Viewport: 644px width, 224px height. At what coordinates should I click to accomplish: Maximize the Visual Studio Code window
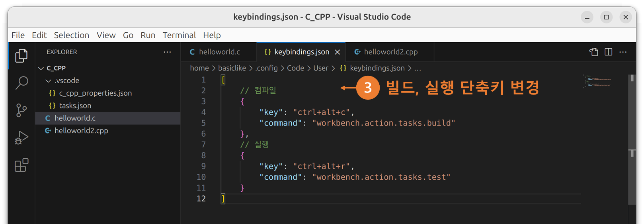(x=606, y=17)
